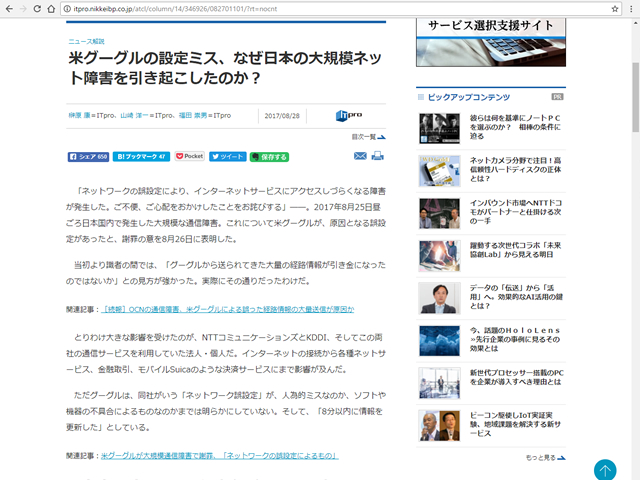Tweet the article via ツイート button
Image resolution: width=640 pixels, height=480 pixels.
(x=227, y=157)
